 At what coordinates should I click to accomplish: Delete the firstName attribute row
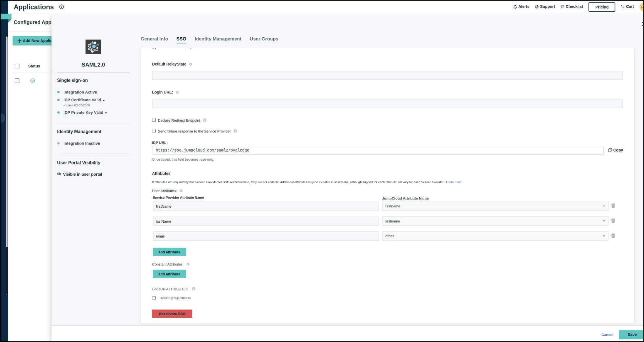(x=613, y=206)
